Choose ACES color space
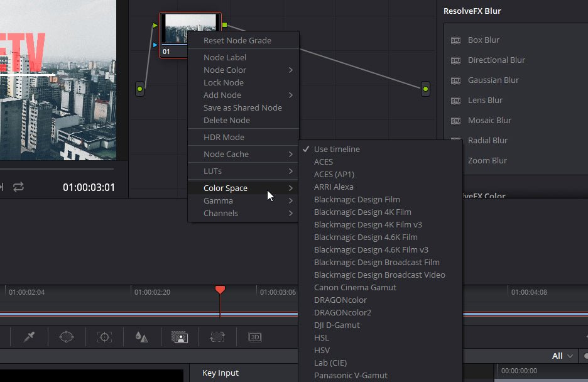This screenshot has height=382, width=588. (380, 161)
